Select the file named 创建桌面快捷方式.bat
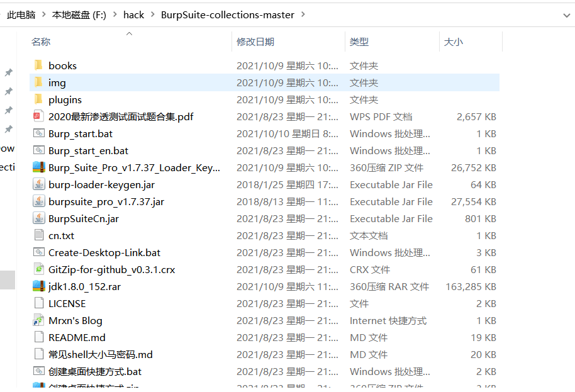The width and height of the screenshot is (575, 392). (x=95, y=371)
